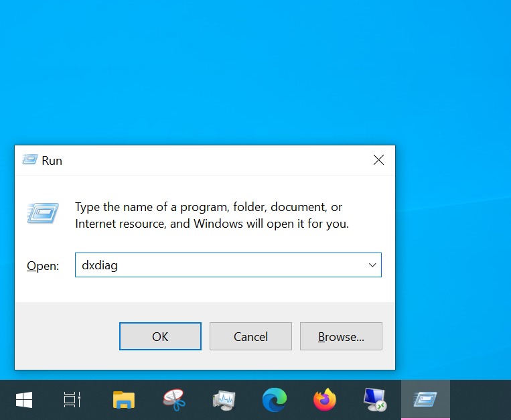Launch File Explorer from the taskbar
The width and height of the screenshot is (511, 420).
pos(123,400)
